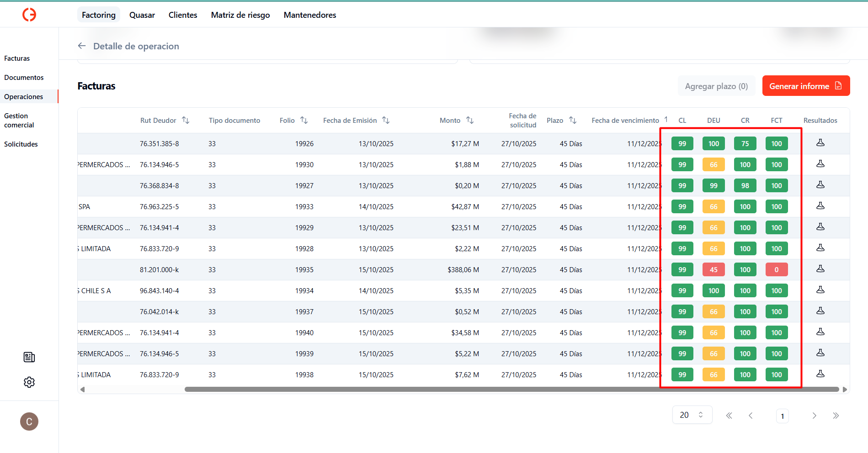Open the results flask icon for folio 19935
This screenshot has height=453, width=868.
[x=820, y=269]
